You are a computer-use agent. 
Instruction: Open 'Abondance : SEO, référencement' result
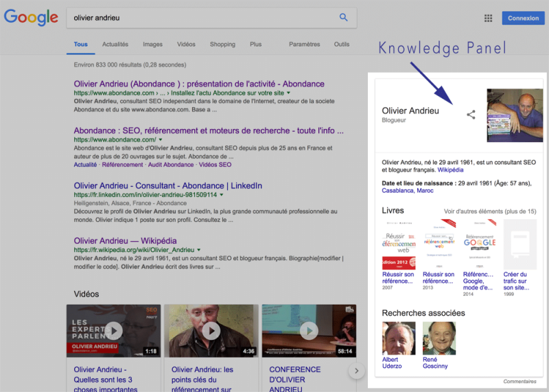(x=209, y=130)
